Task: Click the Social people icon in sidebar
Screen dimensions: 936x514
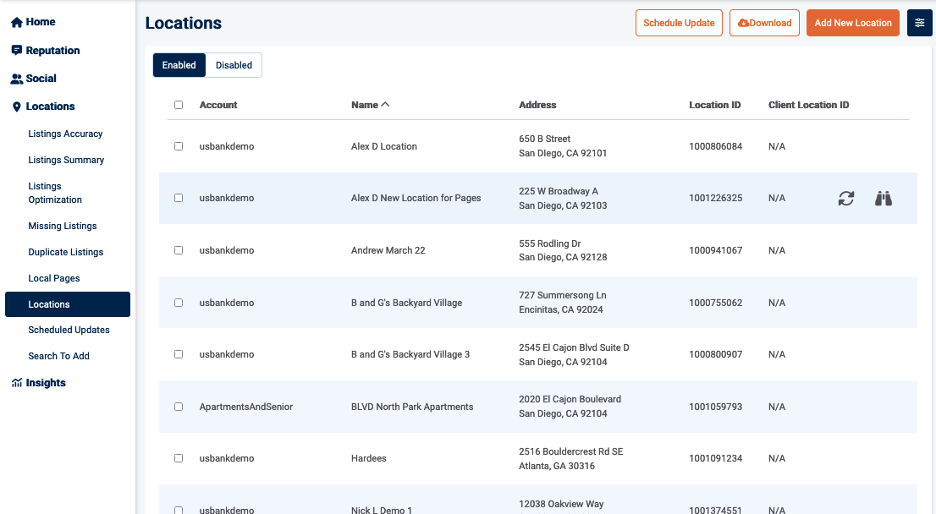Action: coord(16,78)
